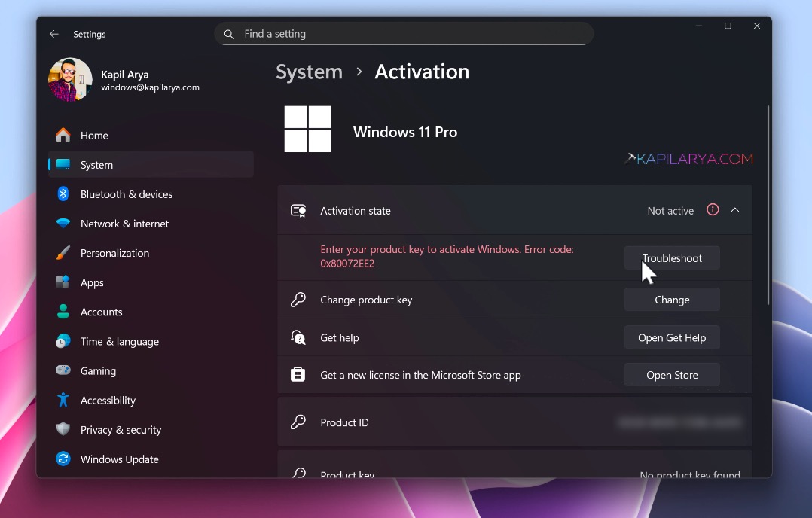The image size is (812, 518).
Task: Select Apps in the sidebar
Action: [91, 282]
